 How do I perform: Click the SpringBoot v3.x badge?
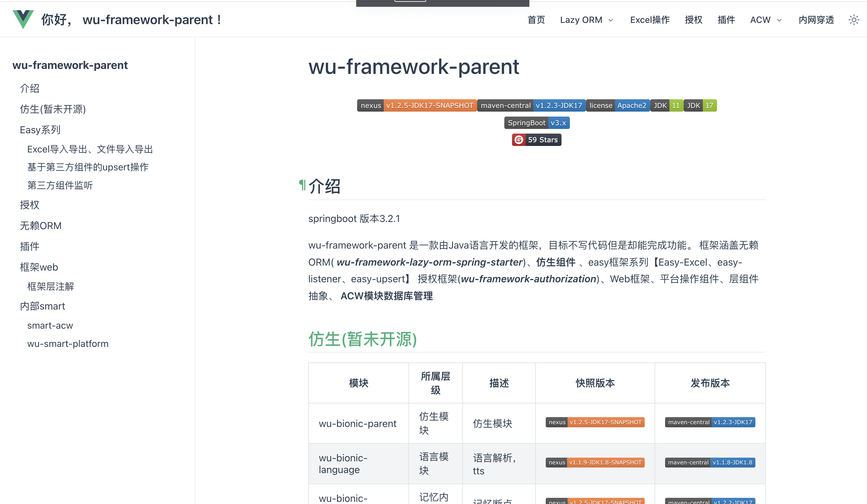coord(537,122)
